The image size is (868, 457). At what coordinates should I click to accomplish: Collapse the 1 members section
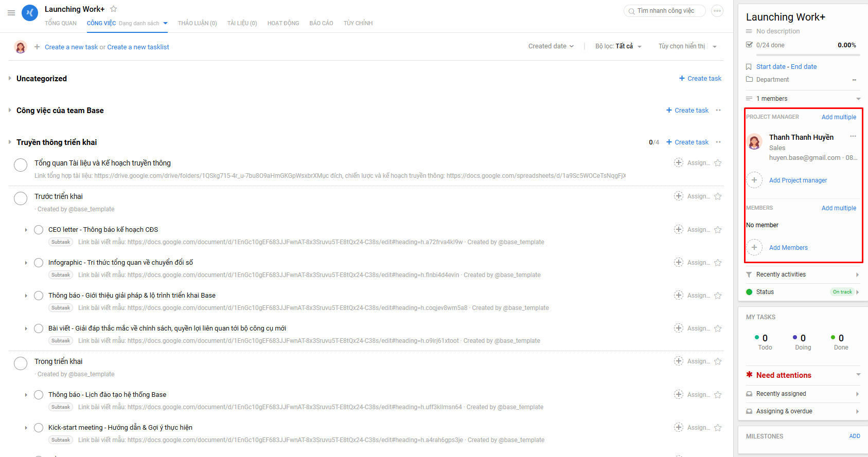858,99
